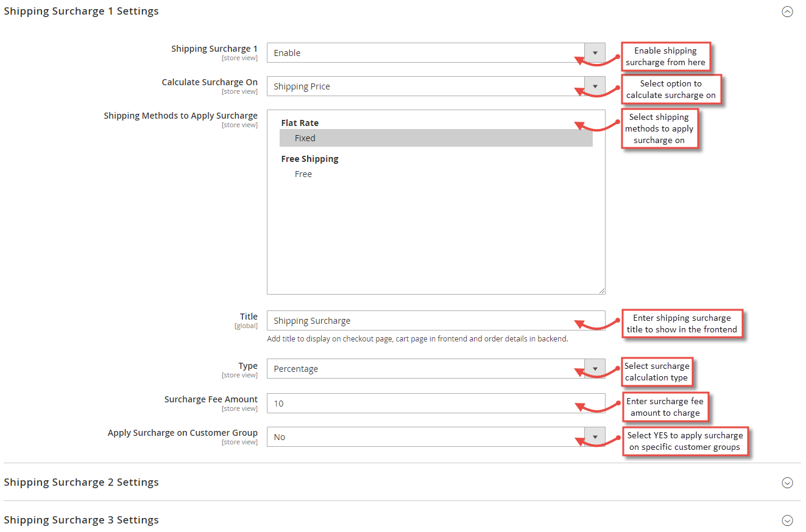Open the Type dropdown showing Percentage
The height and width of the screenshot is (532, 806).
click(x=436, y=369)
